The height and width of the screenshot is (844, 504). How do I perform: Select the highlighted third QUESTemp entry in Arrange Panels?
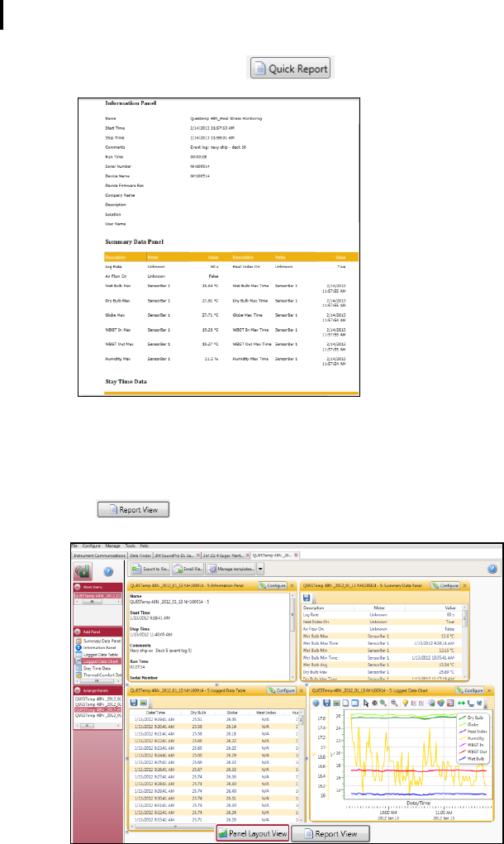point(97,710)
